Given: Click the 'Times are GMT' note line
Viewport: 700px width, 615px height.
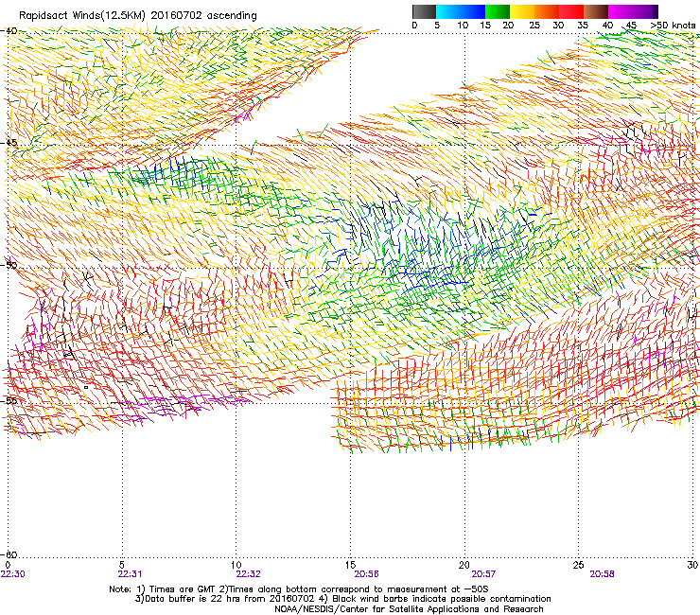Looking at the screenshot, I should [299, 589].
